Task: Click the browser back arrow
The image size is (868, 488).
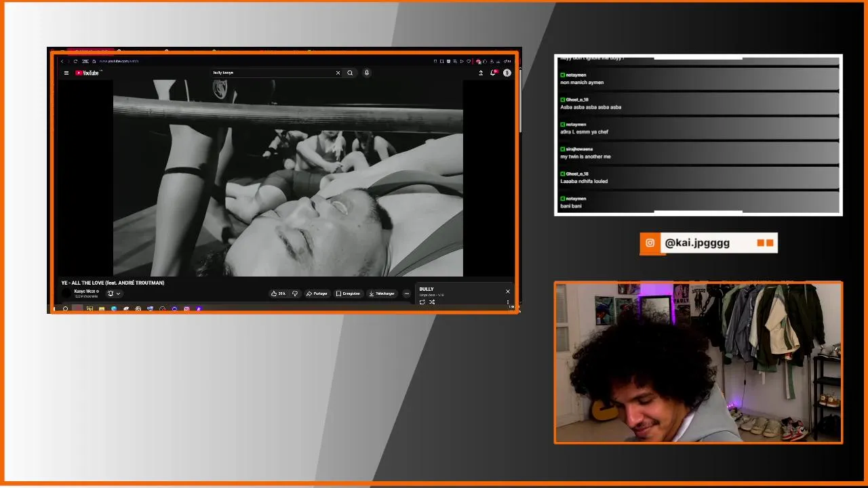Action: point(62,61)
